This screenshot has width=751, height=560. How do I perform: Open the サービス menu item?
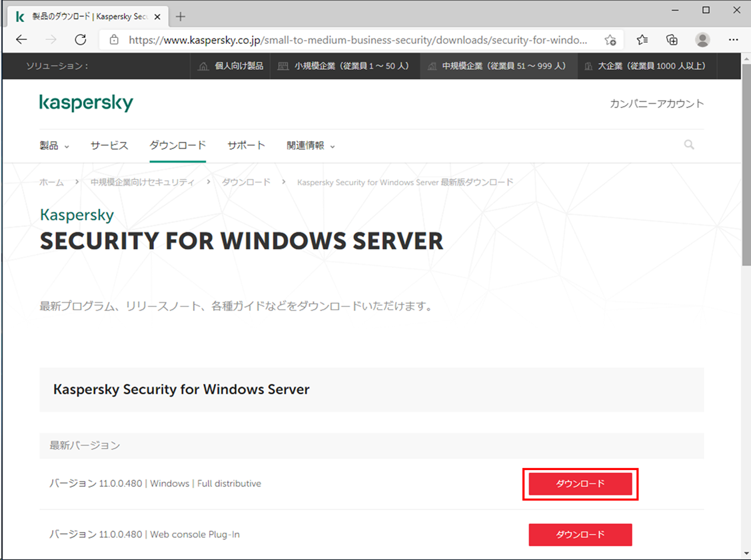[109, 146]
